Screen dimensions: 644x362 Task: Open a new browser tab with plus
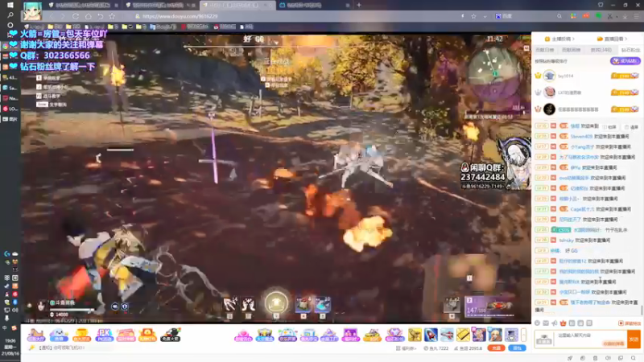pyautogui.click(x=359, y=5)
